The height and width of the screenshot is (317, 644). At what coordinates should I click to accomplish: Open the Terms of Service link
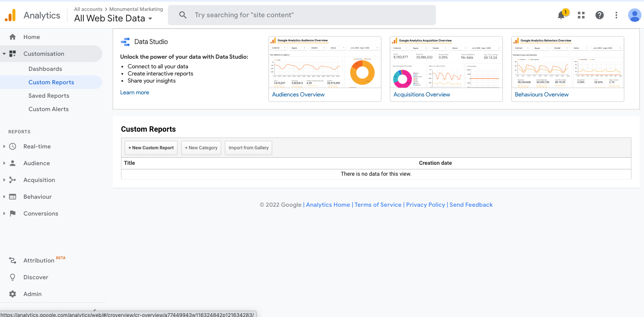[x=378, y=205]
